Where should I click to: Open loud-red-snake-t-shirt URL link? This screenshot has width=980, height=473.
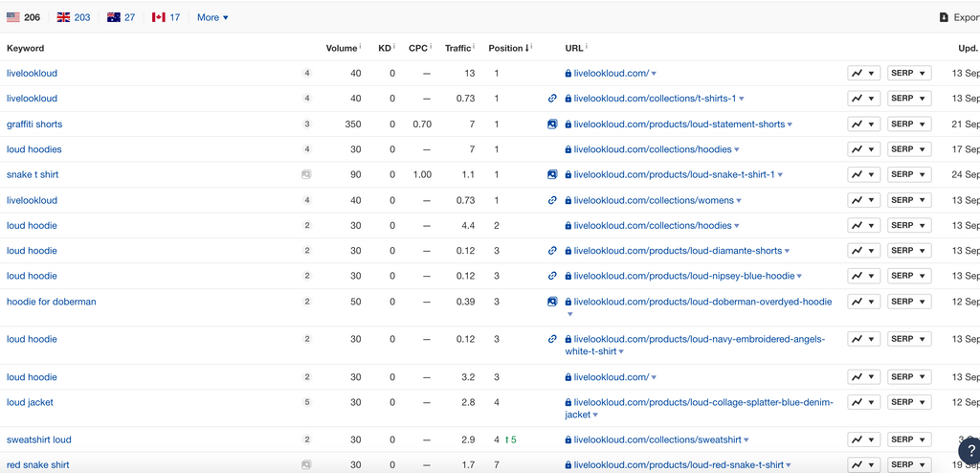679,465
